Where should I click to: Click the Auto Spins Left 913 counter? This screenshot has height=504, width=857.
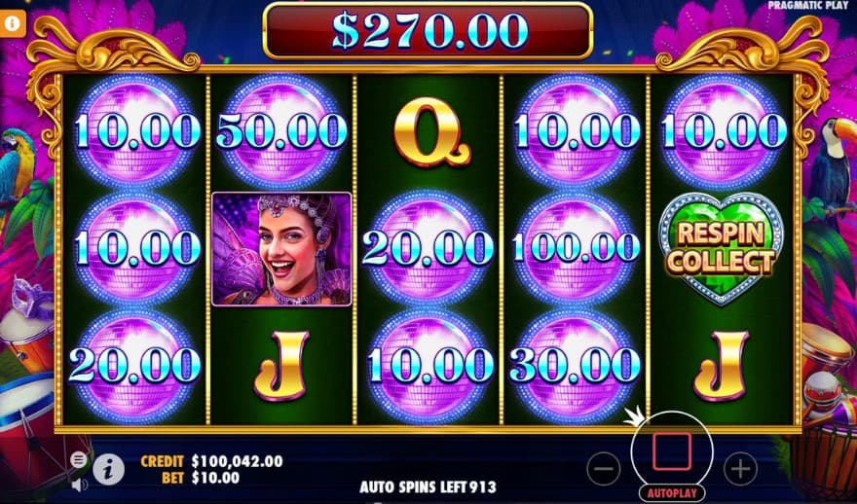(x=428, y=486)
